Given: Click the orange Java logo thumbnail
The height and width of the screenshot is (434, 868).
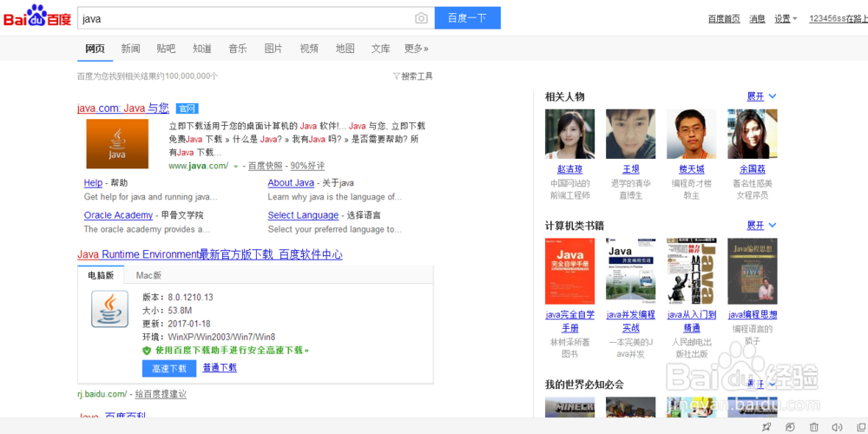Looking at the screenshot, I should (117, 144).
